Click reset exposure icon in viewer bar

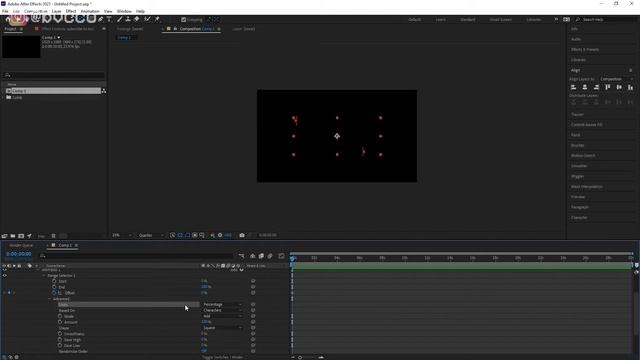pos(220,235)
